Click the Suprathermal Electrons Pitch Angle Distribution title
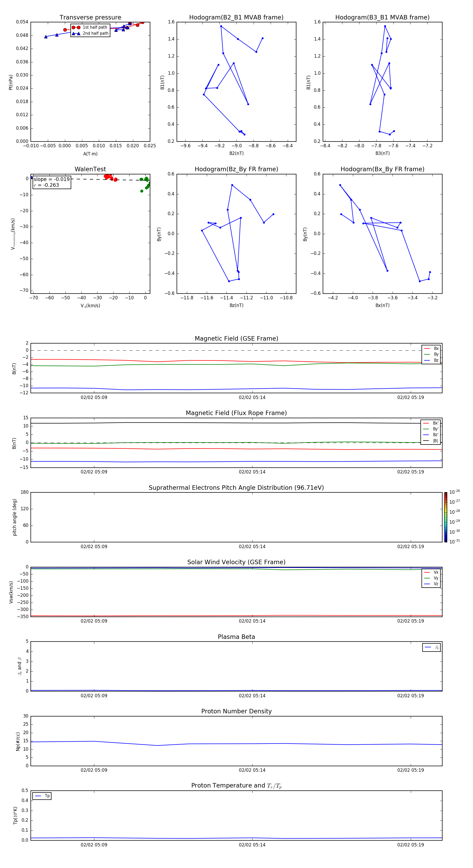This screenshot has height=868, width=473. click(x=236, y=488)
